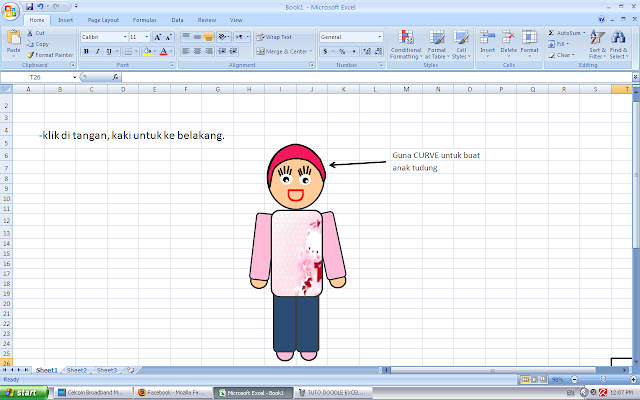Open Insert Function fx dialog
Viewport: 640px width, 400px height.
point(116,77)
